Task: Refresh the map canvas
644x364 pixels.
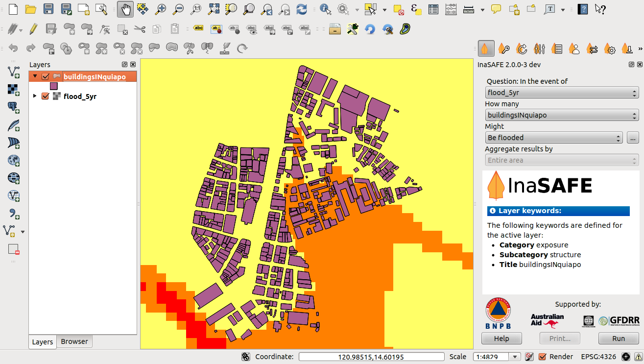Action: 302,9
